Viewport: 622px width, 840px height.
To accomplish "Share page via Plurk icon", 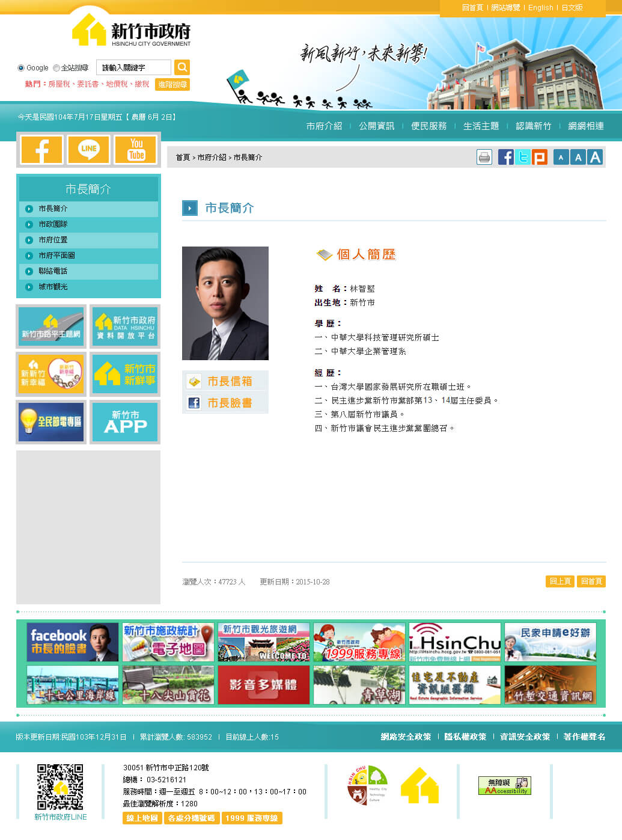I will (x=540, y=158).
